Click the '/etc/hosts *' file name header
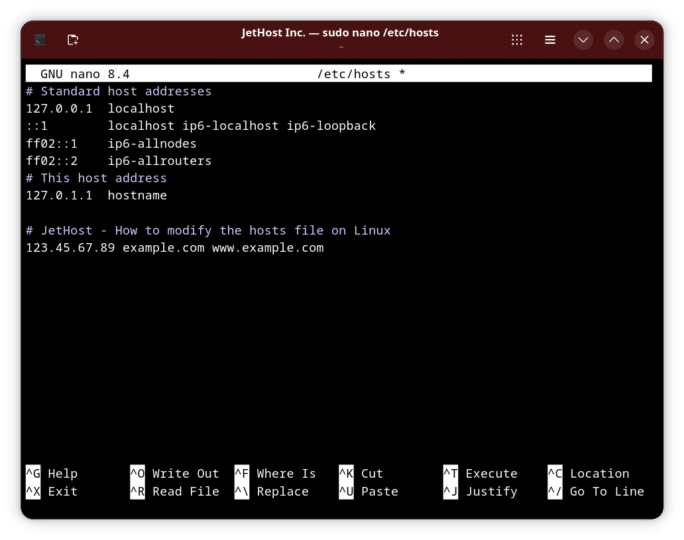 coord(361,74)
